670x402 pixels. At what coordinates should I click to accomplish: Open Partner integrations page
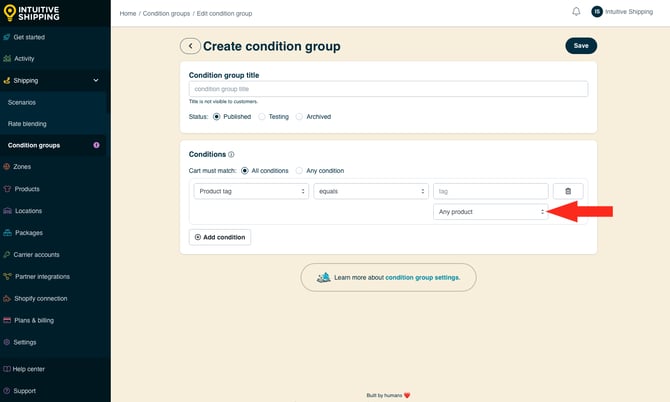(x=42, y=276)
